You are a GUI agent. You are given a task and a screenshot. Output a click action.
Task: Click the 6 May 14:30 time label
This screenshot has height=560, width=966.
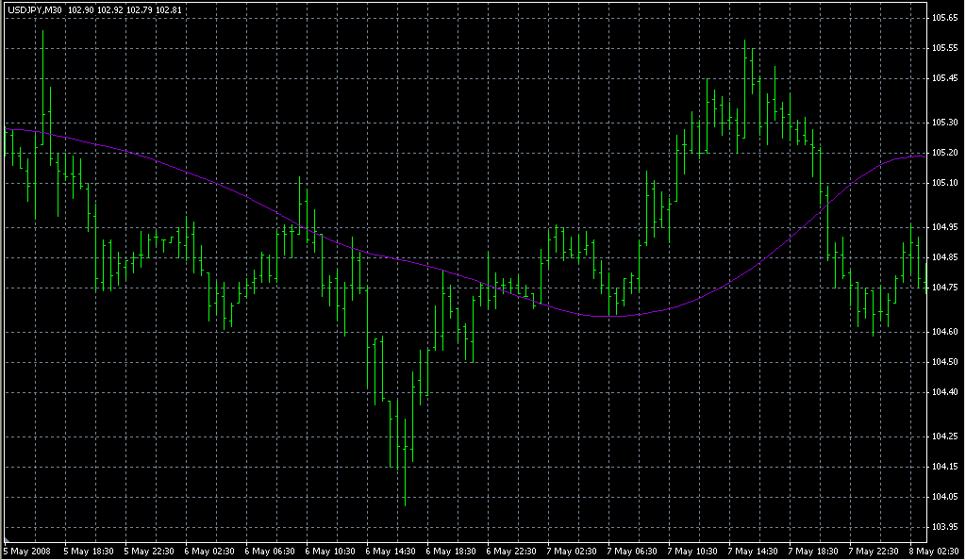[x=390, y=552]
